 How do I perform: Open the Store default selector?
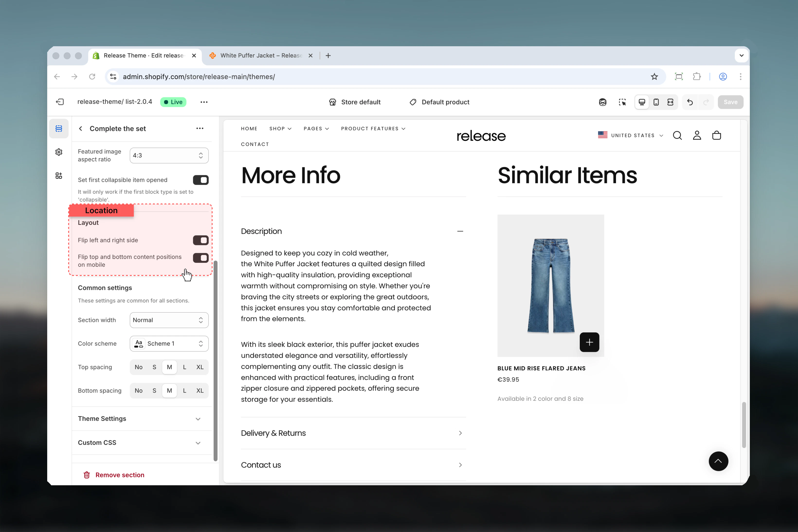pos(355,102)
